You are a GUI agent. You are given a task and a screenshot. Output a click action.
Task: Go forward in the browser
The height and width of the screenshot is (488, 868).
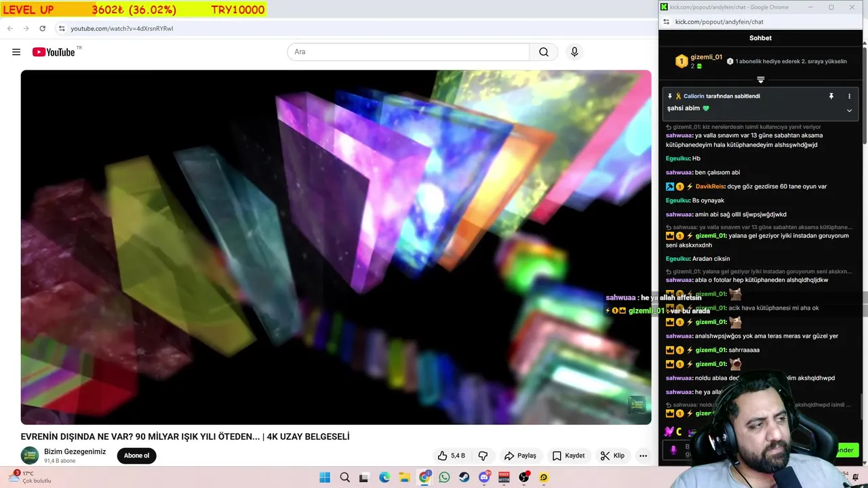pos(26,28)
